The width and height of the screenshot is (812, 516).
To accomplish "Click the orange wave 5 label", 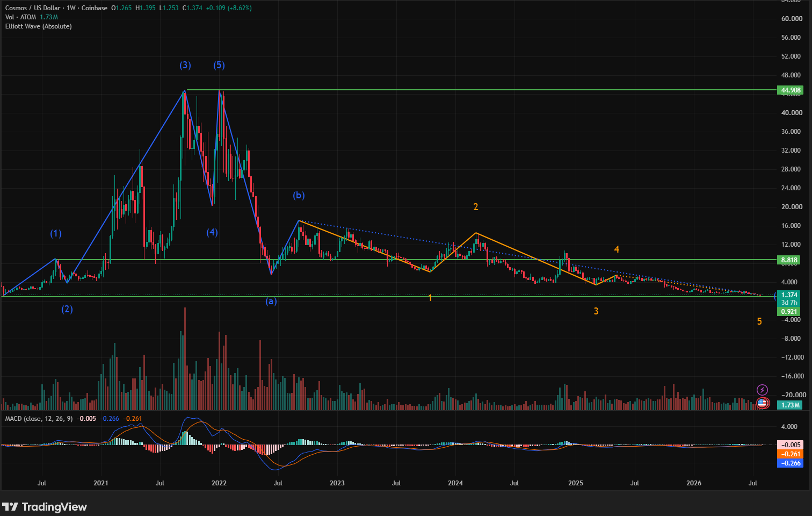I will pyautogui.click(x=759, y=321).
